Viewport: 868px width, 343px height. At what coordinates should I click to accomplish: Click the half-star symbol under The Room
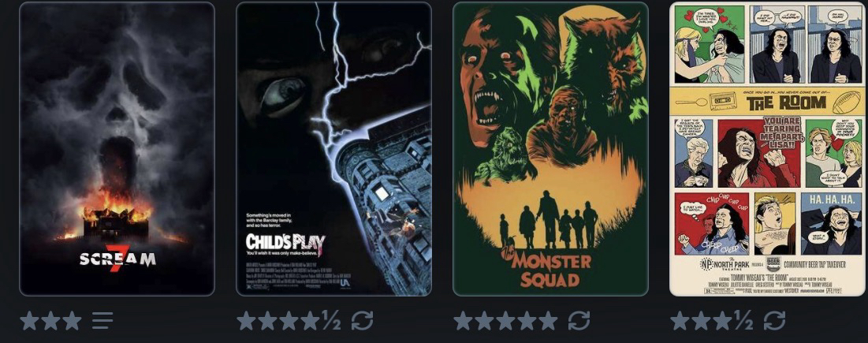coord(744,320)
